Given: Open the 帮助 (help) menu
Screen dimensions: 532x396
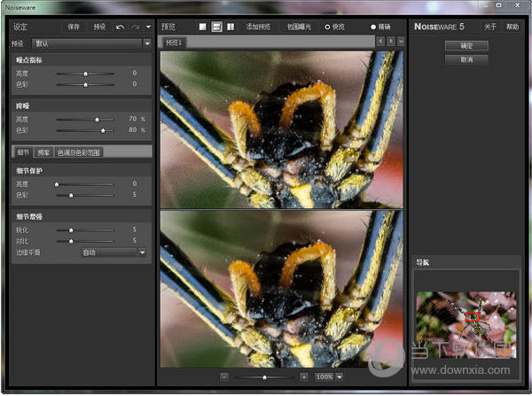Looking at the screenshot, I should pyautogui.click(x=512, y=27).
